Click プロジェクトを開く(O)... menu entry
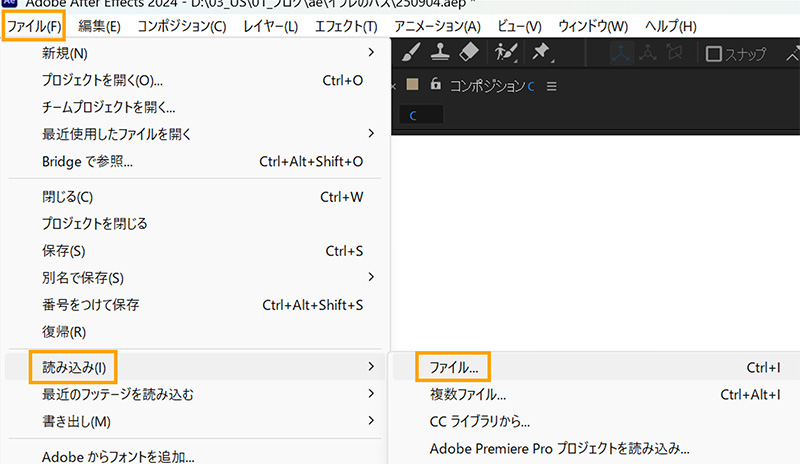Screen dimensions: 800x464 pos(102,79)
